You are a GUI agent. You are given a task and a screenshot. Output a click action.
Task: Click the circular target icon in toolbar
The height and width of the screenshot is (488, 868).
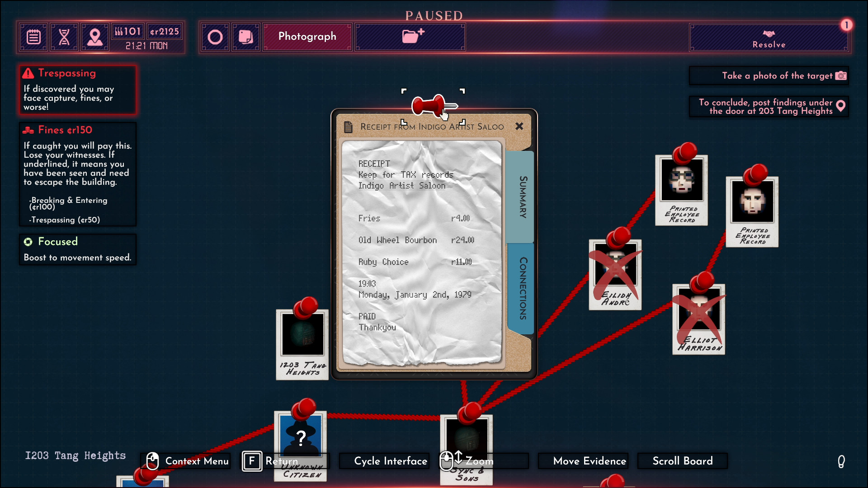(215, 37)
